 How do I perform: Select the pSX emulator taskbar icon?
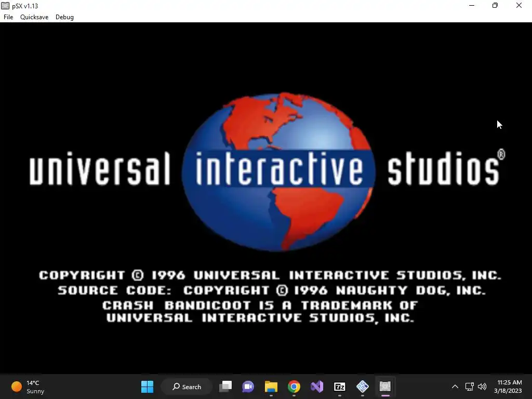pos(385,387)
